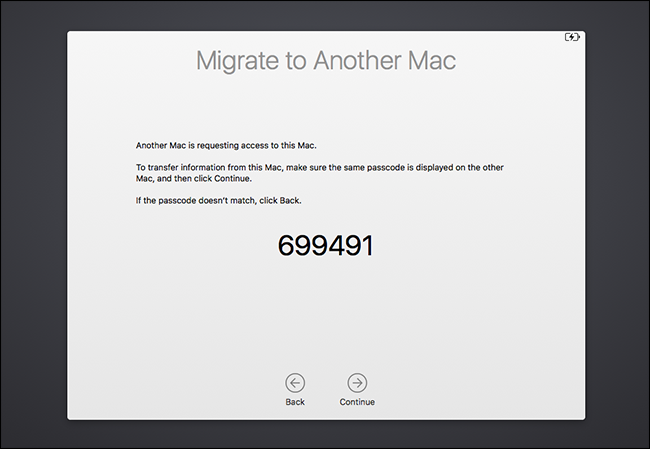Click the word 'Continue.' inside the instruction paragraph
Image resolution: width=650 pixels, height=449 pixels.
pyautogui.click(x=233, y=179)
